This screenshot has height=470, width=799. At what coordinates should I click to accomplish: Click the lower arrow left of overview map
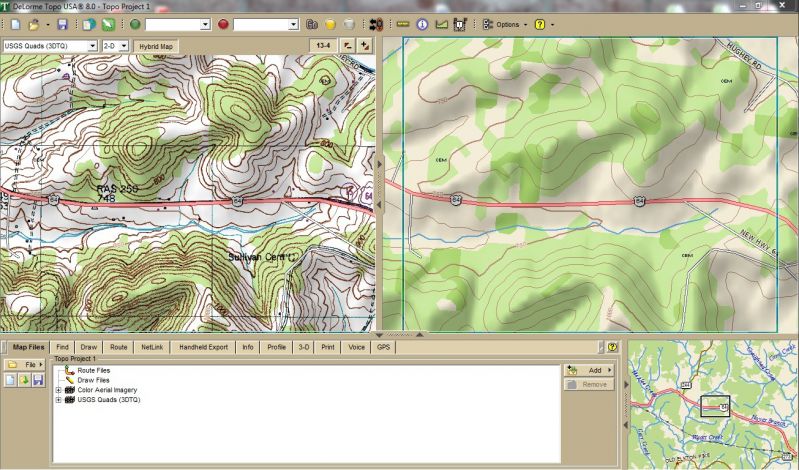pyautogui.click(x=626, y=424)
